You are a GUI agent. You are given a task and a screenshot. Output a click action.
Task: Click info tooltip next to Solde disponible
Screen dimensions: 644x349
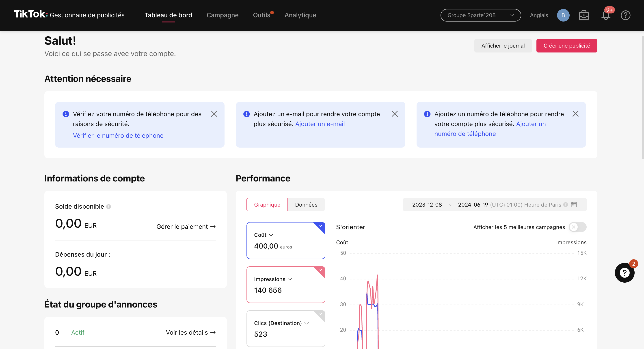click(108, 206)
